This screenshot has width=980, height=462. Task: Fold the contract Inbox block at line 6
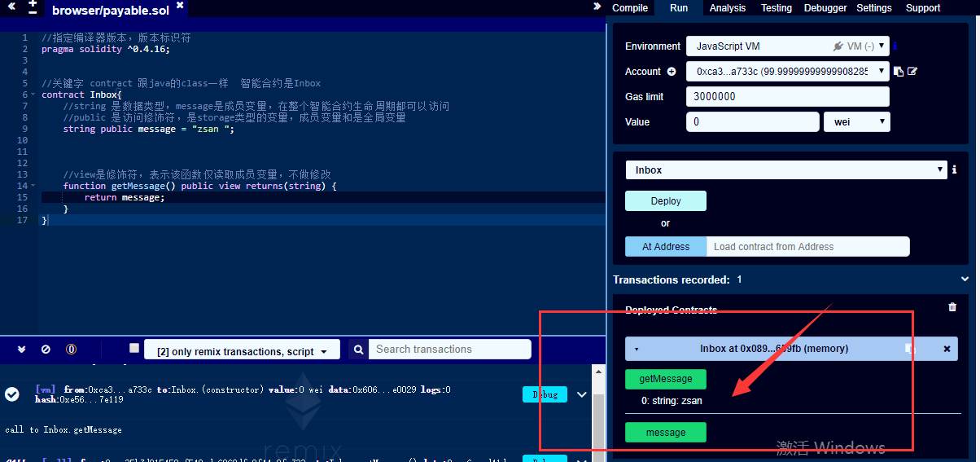pyautogui.click(x=33, y=95)
